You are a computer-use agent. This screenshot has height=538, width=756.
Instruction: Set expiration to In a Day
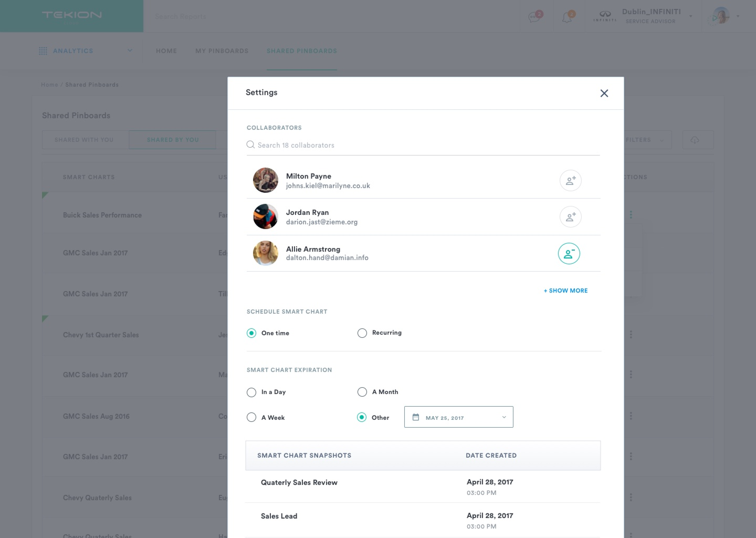coord(251,392)
